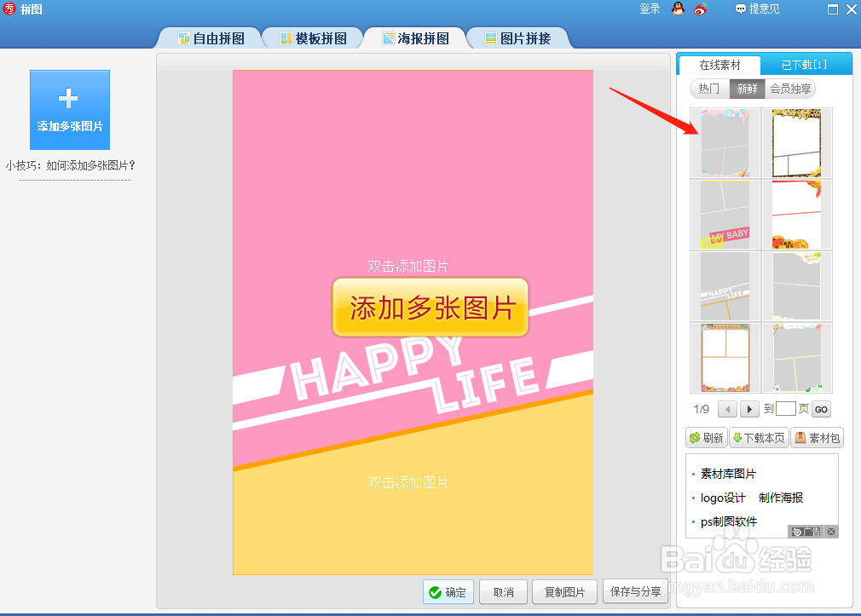Click the QQ penguin icon in the title bar

(x=678, y=9)
